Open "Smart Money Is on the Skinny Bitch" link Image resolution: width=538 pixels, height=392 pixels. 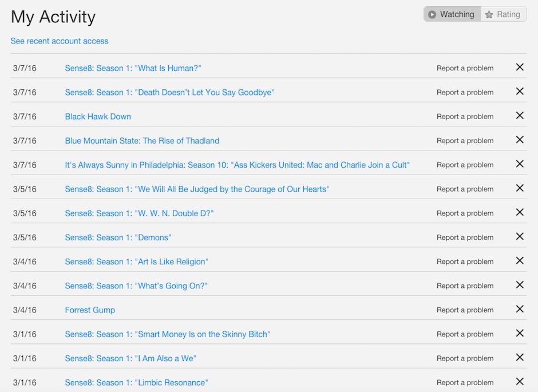[x=168, y=334]
